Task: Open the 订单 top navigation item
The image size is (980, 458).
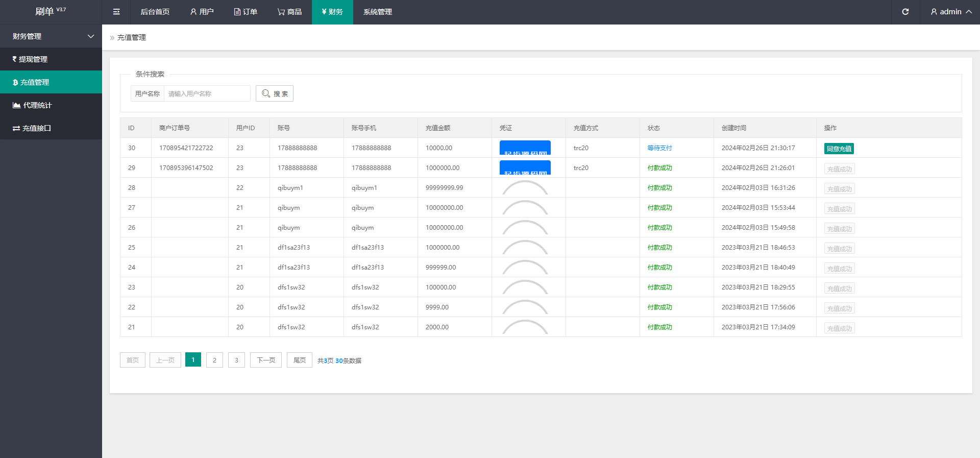Action: point(246,12)
